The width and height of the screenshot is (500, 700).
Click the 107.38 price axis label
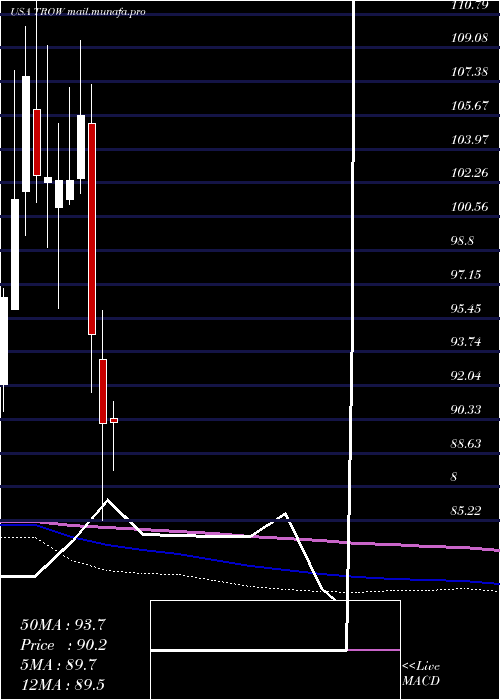click(x=469, y=71)
